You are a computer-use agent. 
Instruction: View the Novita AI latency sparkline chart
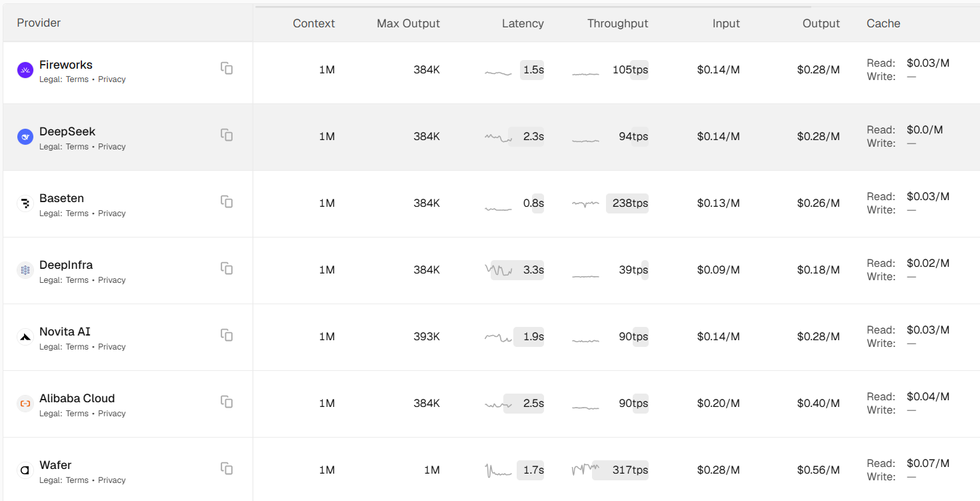tap(499, 338)
